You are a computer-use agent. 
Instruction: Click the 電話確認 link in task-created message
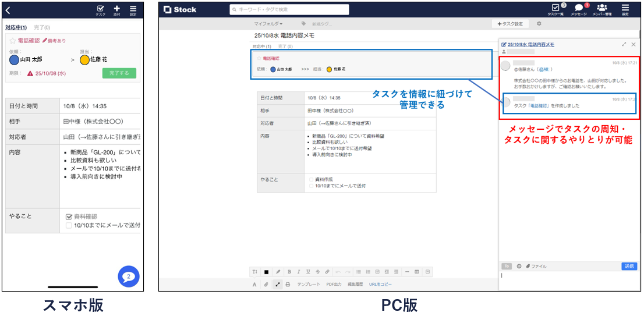click(x=537, y=105)
